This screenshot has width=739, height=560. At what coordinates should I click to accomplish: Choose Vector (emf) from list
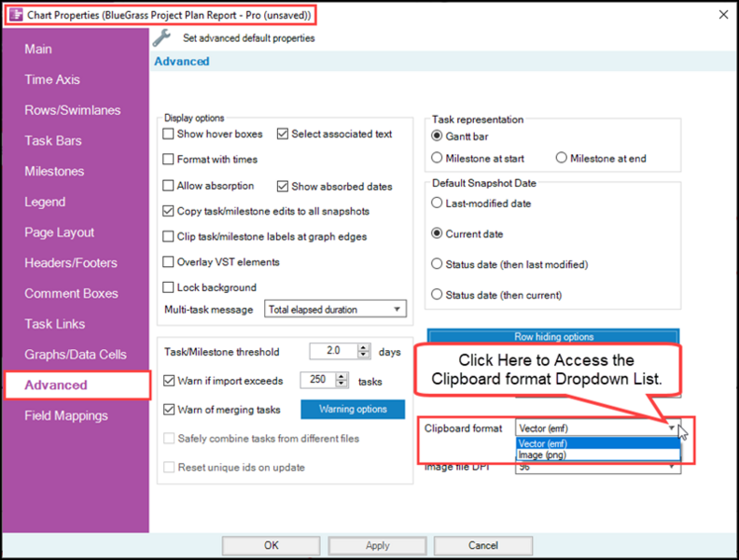[x=598, y=443]
